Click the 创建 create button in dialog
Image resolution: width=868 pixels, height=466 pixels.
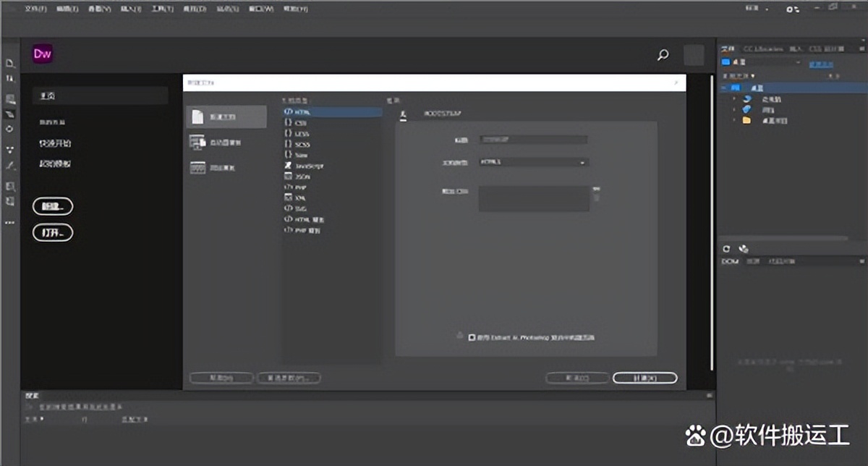pyautogui.click(x=644, y=378)
